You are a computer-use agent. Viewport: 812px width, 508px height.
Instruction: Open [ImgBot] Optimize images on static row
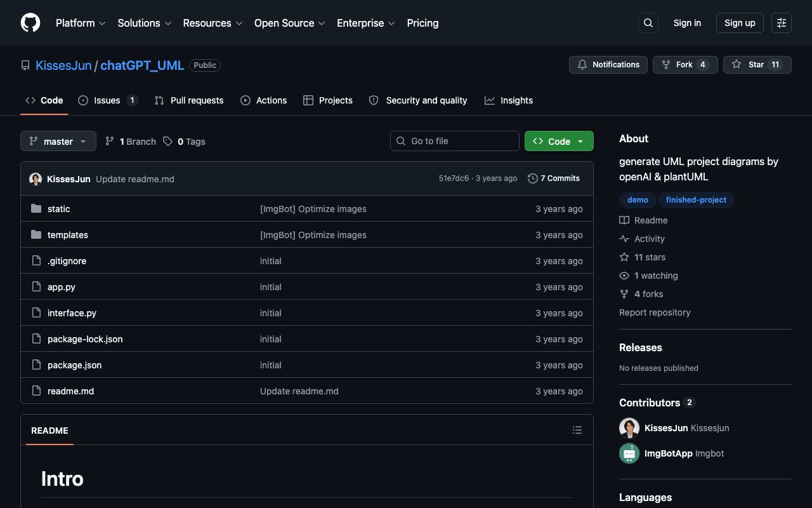[313, 209]
